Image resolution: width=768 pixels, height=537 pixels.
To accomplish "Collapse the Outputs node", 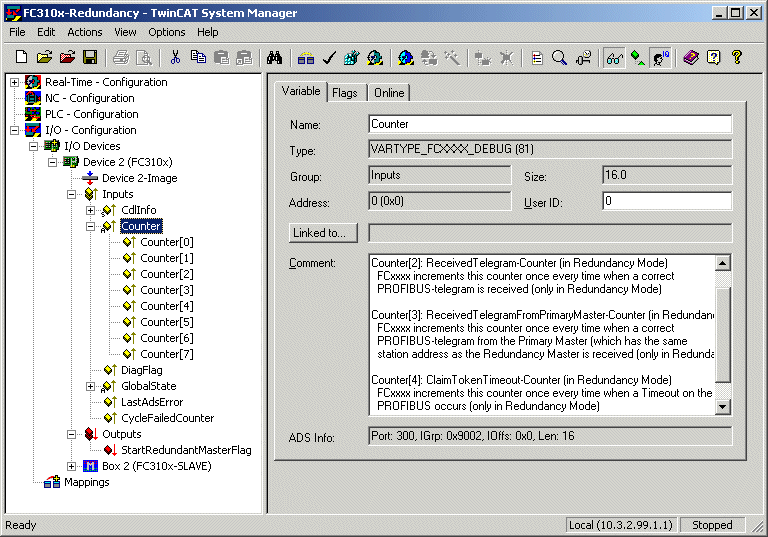I will pos(72,435).
